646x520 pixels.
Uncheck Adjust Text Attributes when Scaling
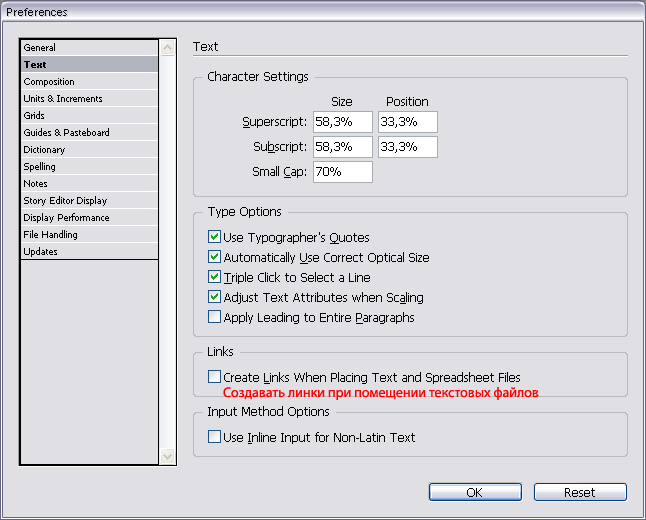(214, 297)
